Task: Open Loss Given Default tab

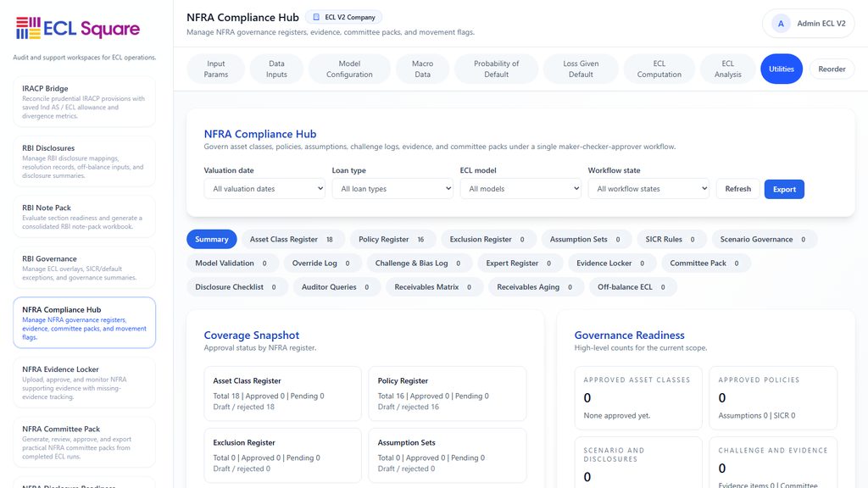Action: click(x=581, y=69)
